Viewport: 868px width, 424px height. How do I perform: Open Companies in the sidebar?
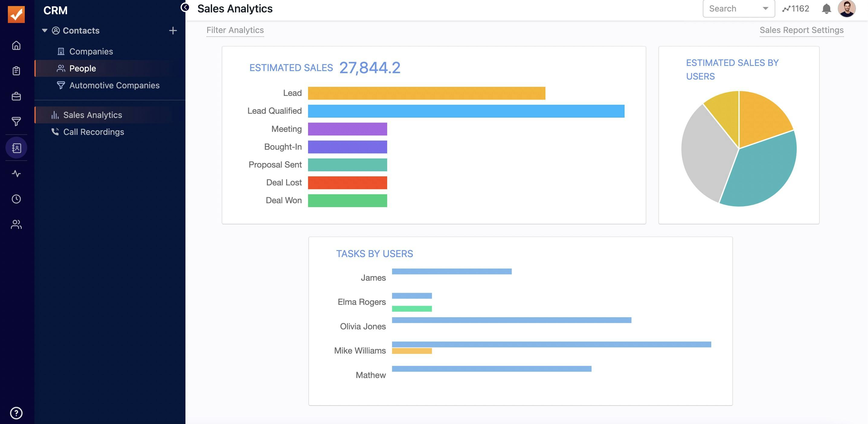[x=91, y=52]
